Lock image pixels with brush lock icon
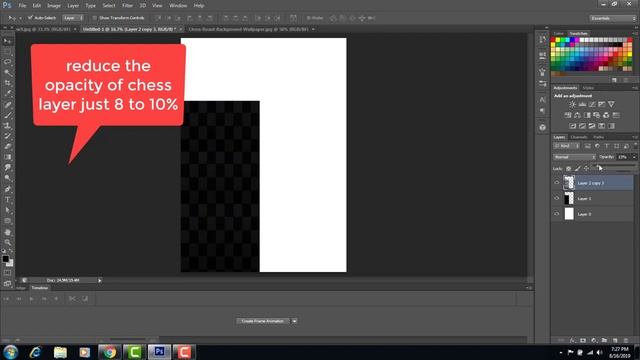The width and height of the screenshot is (640, 360). pos(578,169)
